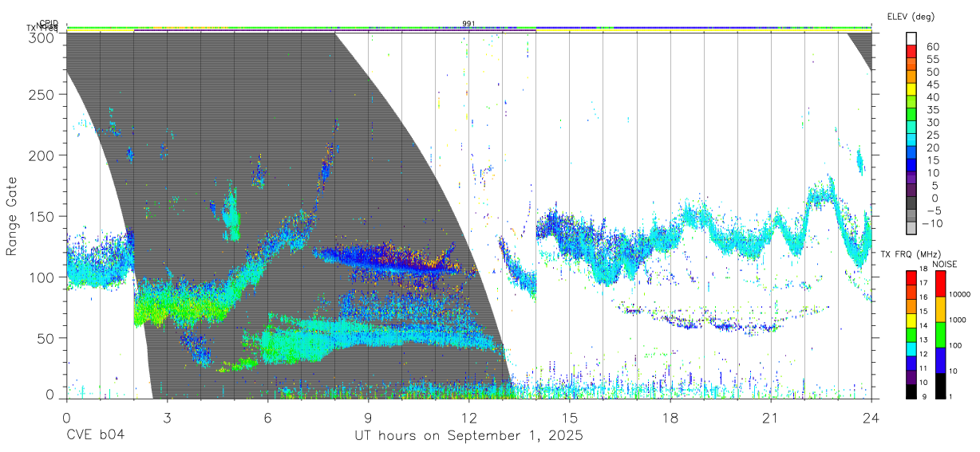This screenshot has height=452, width=980.
Task: Click the Range Gate y-axis label
Action: click(13, 217)
